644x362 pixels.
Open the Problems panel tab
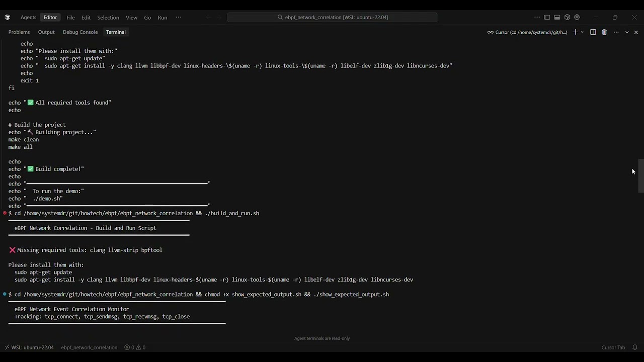[19, 32]
